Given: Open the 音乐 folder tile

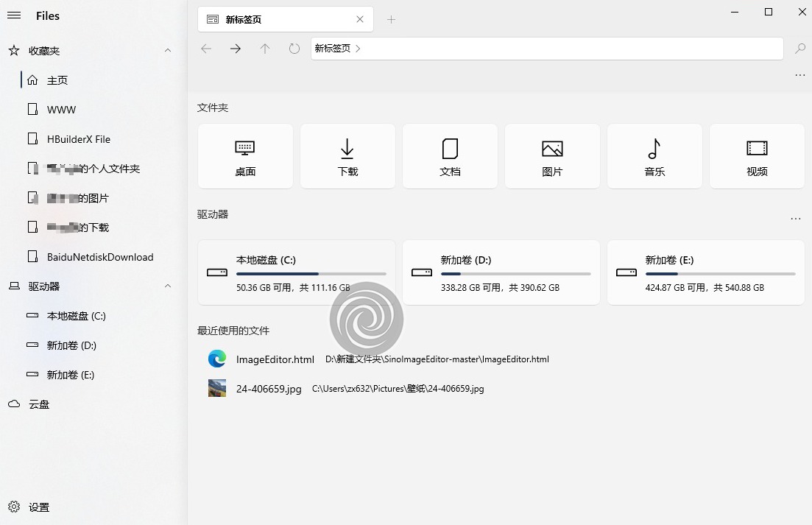Looking at the screenshot, I should 654,156.
